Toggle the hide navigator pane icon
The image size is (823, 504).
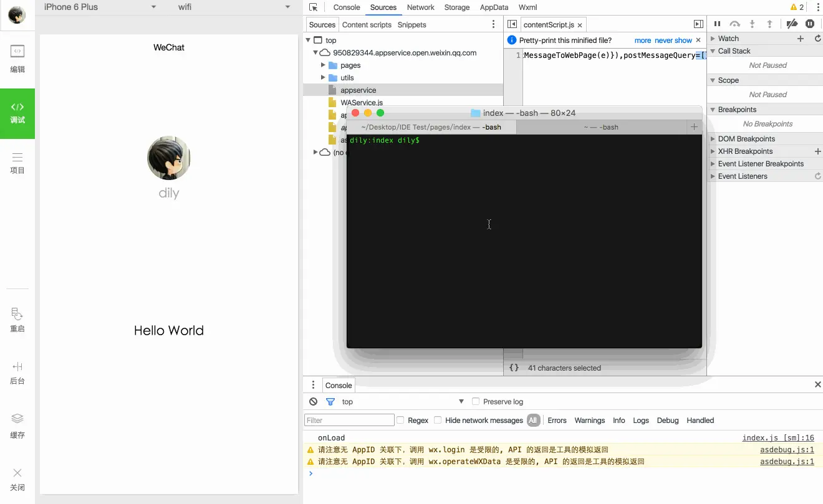[x=512, y=24]
